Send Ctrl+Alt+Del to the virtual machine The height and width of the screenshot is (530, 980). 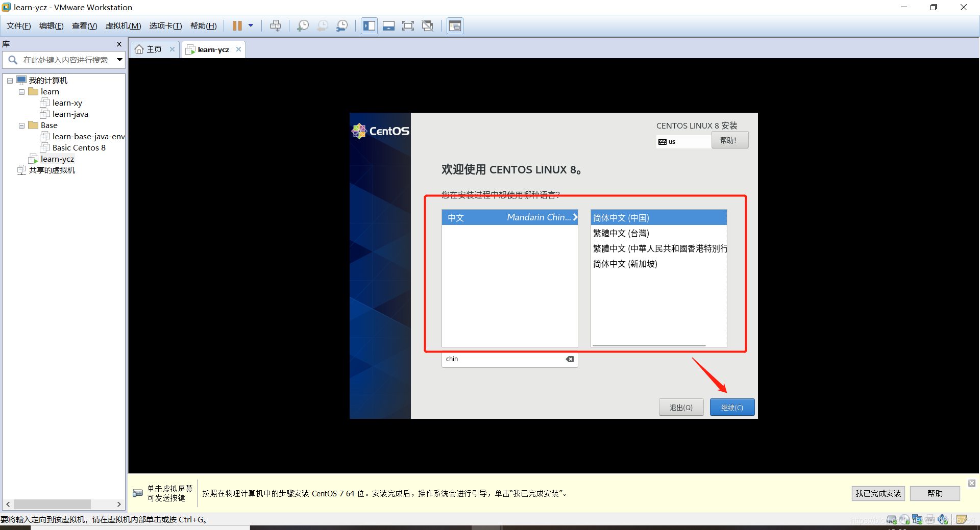click(x=275, y=26)
